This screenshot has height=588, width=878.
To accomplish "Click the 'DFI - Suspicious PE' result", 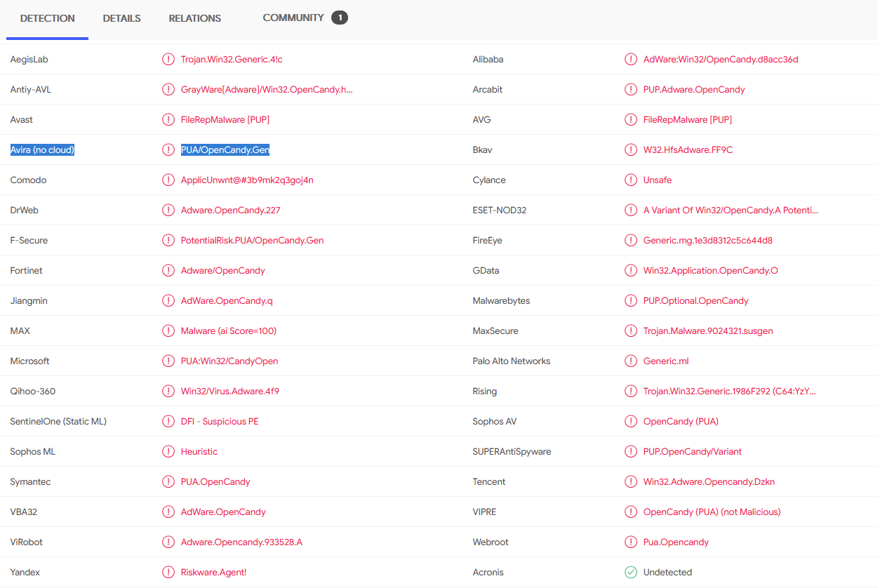I will click(220, 422).
